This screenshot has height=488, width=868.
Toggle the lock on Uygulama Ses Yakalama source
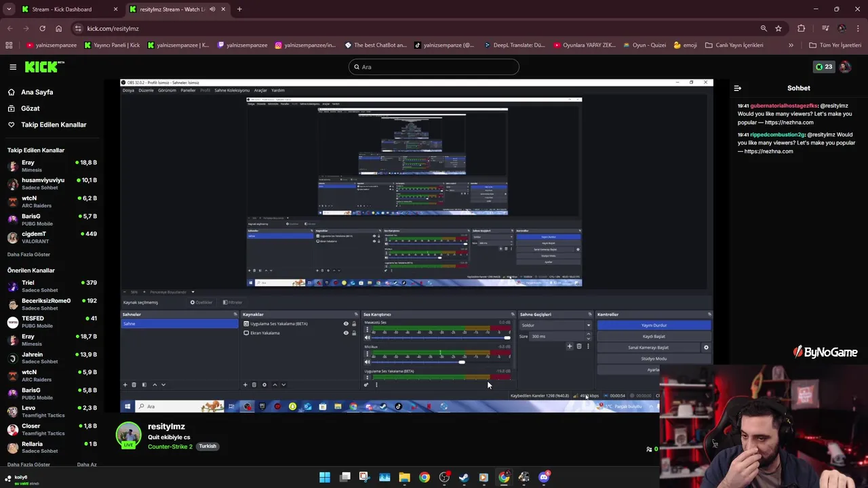point(353,324)
